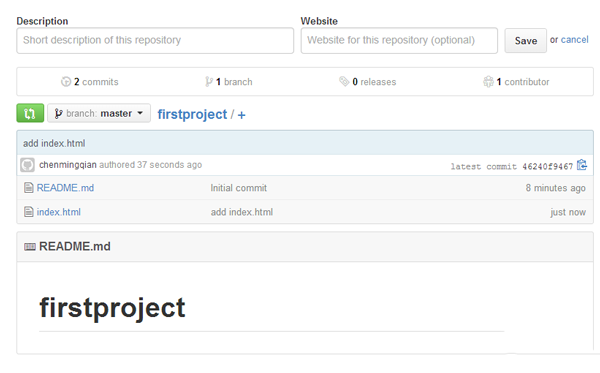Click the commits history clock icon
The height and width of the screenshot is (373, 600).
point(66,81)
